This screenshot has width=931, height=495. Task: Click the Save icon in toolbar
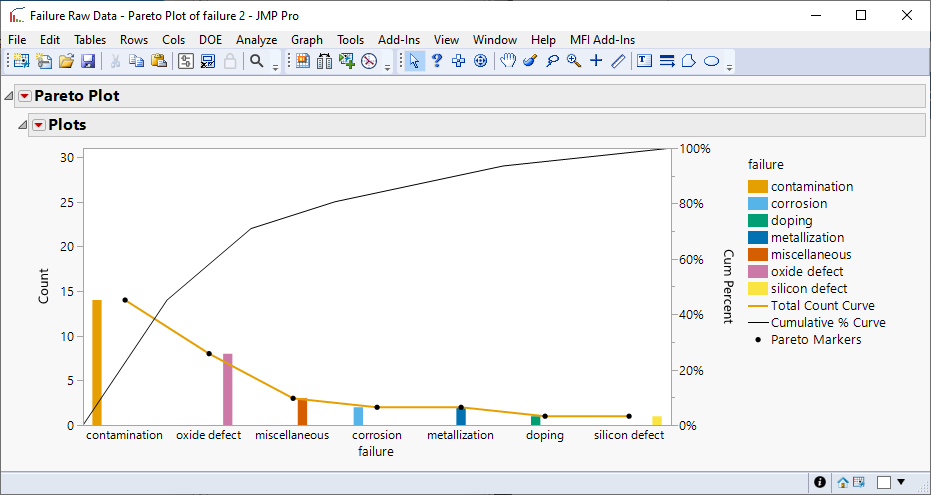pos(88,61)
